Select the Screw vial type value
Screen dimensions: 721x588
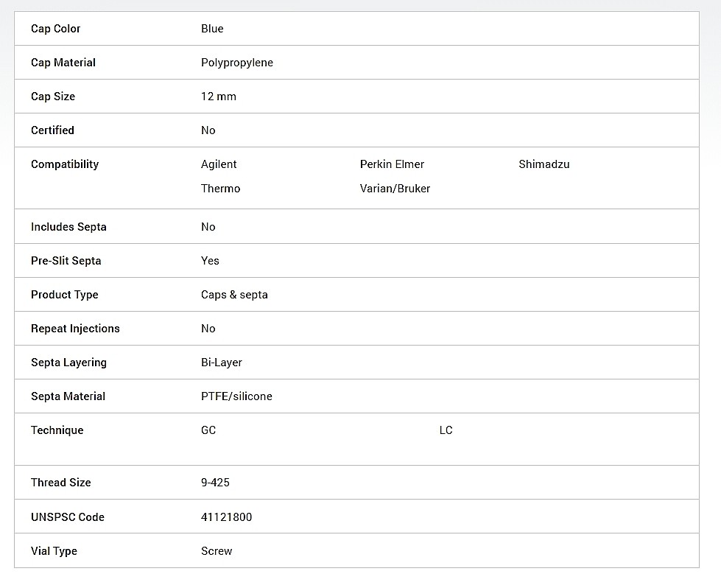point(217,551)
